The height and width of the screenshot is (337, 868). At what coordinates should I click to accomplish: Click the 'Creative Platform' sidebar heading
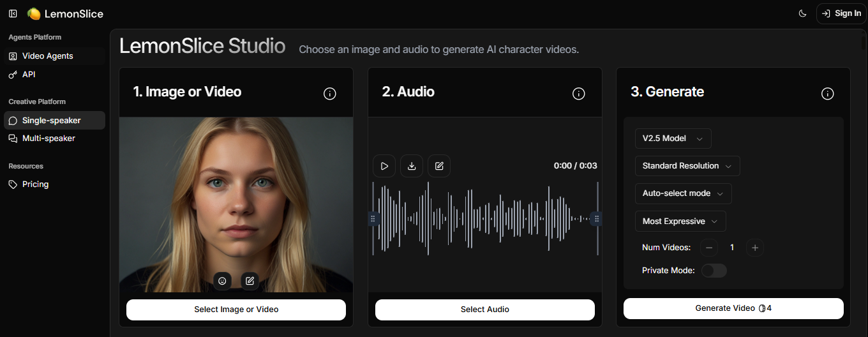[x=37, y=102]
